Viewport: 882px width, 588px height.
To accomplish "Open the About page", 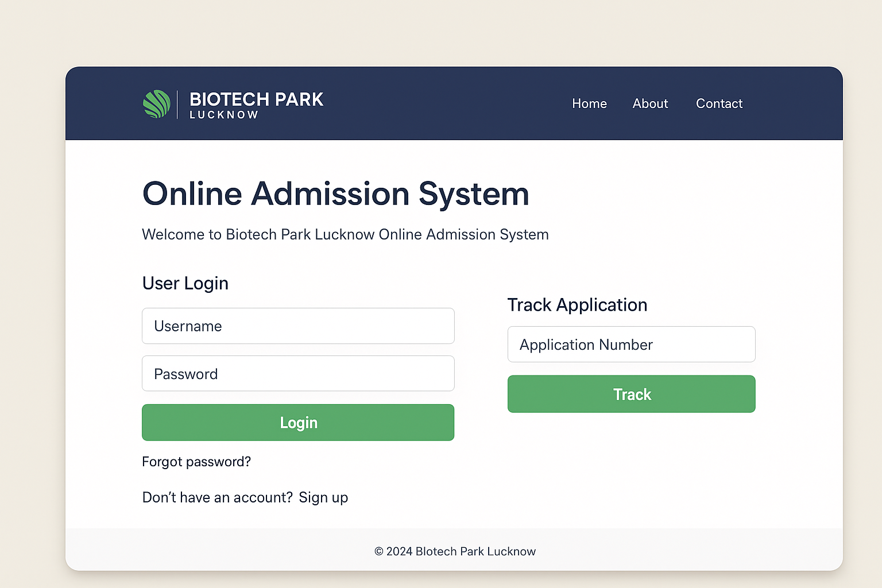I will (x=650, y=104).
